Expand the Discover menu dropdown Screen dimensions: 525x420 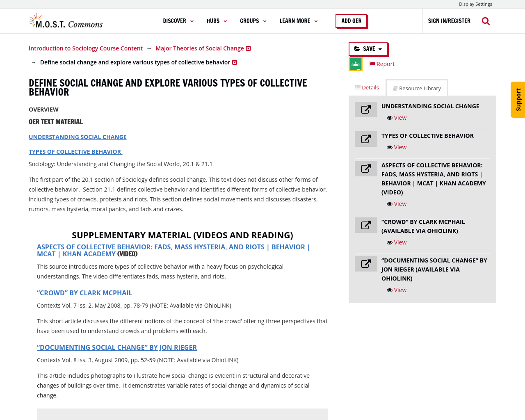178,21
